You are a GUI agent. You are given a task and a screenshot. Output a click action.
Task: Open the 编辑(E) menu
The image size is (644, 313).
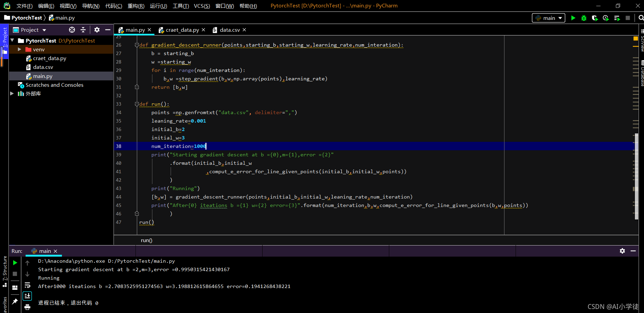[x=46, y=6]
